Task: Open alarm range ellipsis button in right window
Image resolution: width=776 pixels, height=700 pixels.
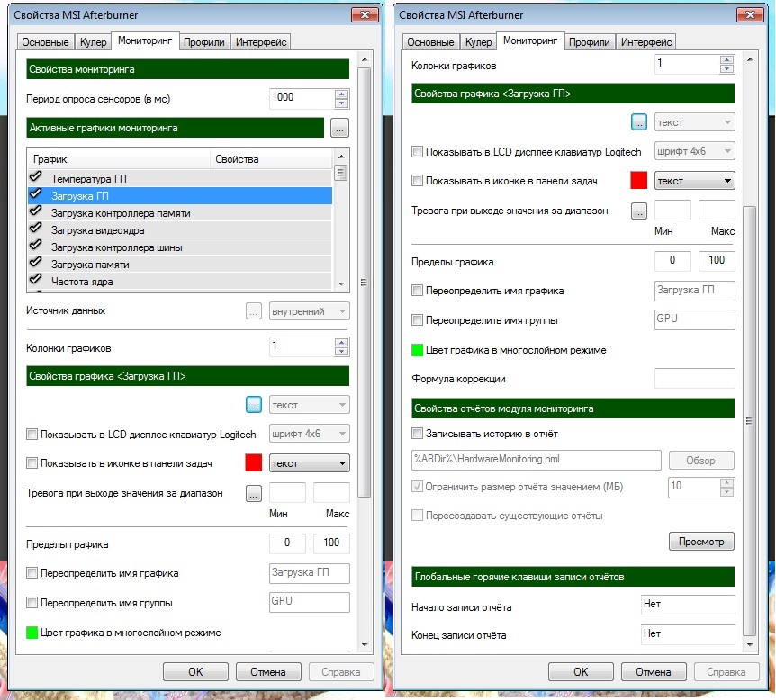Action: pyautogui.click(x=639, y=211)
